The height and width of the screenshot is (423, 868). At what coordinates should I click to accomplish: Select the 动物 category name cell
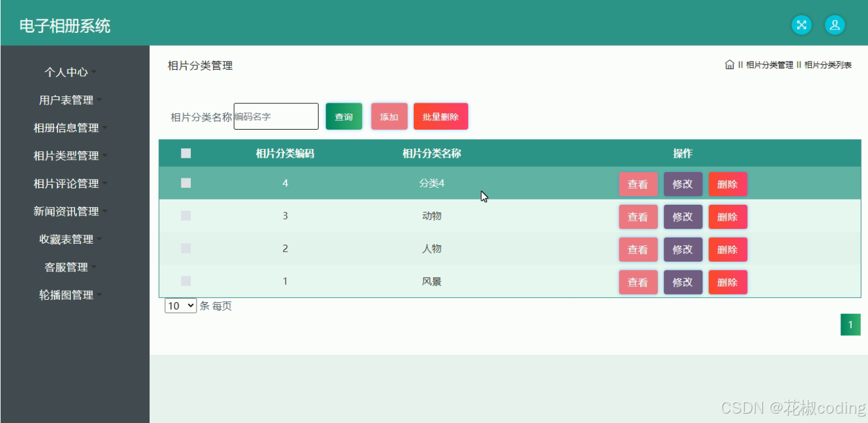[x=432, y=216]
